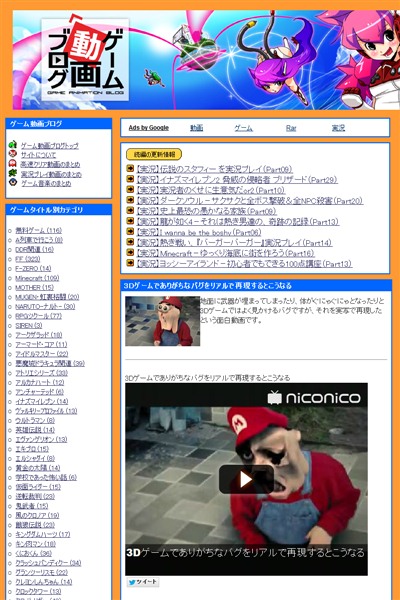400x600 pixels.
Task: Open the 仮面ライダー (15) category
Action: click(38, 487)
